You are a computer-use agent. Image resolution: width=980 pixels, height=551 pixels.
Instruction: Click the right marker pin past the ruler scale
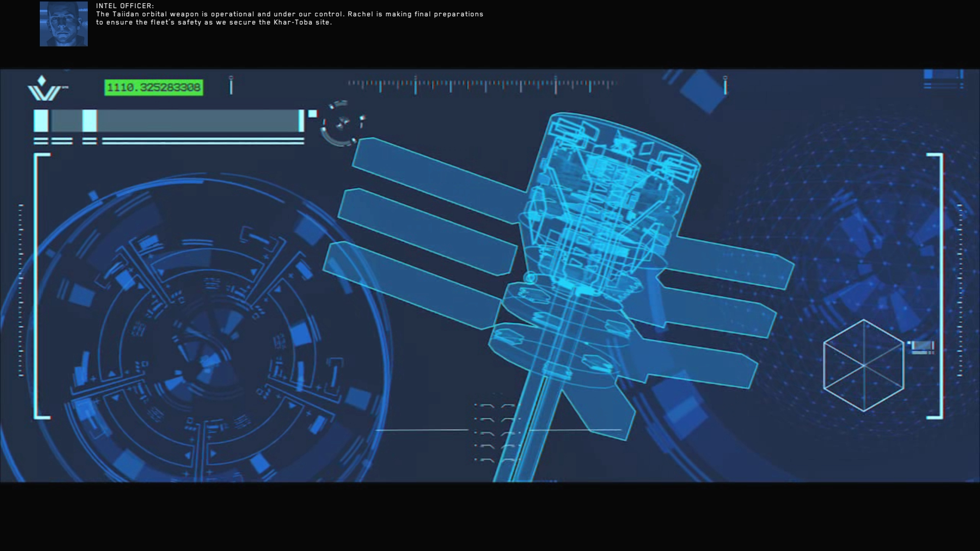click(725, 85)
